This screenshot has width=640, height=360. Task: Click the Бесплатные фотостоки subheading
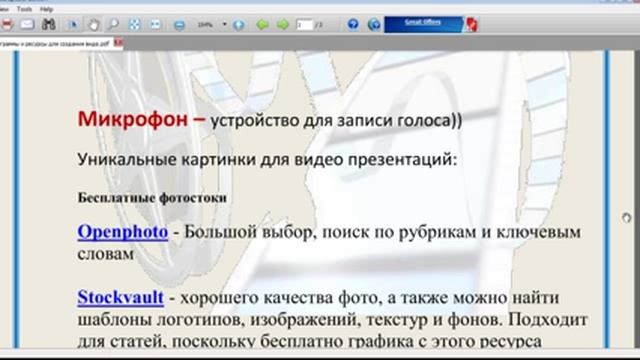152,198
